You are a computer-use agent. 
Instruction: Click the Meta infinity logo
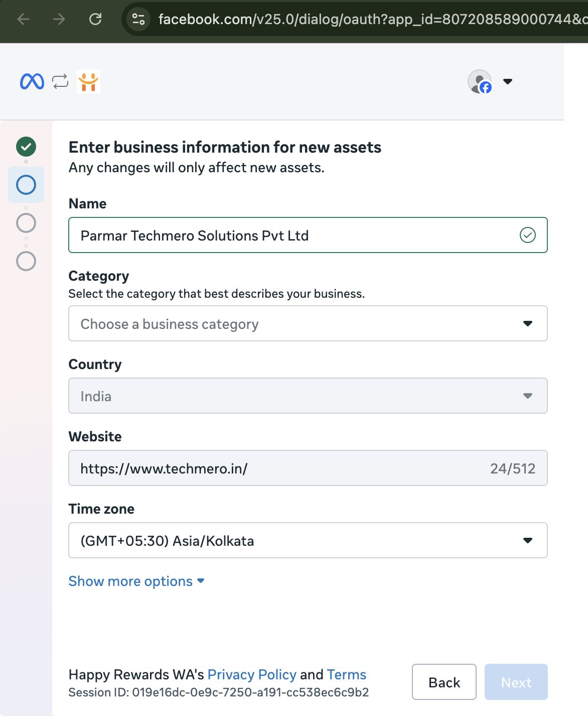(x=32, y=81)
